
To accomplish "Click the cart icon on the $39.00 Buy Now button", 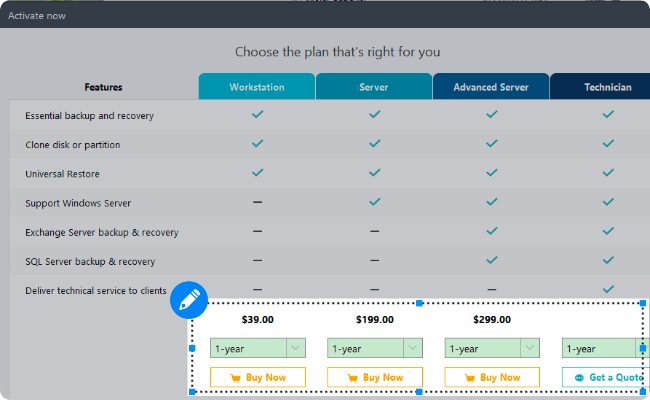I will (x=235, y=378).
